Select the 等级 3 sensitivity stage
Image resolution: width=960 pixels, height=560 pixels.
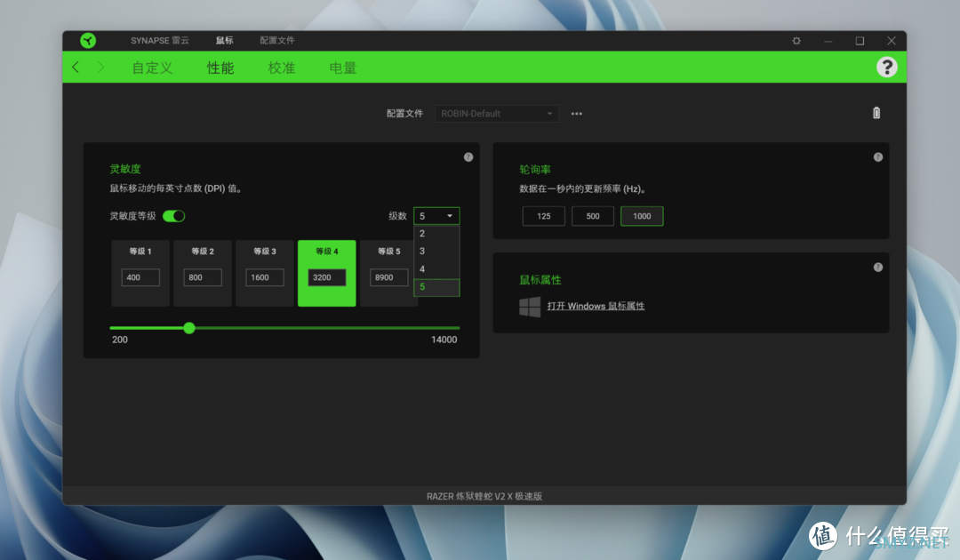click(265, 273)
